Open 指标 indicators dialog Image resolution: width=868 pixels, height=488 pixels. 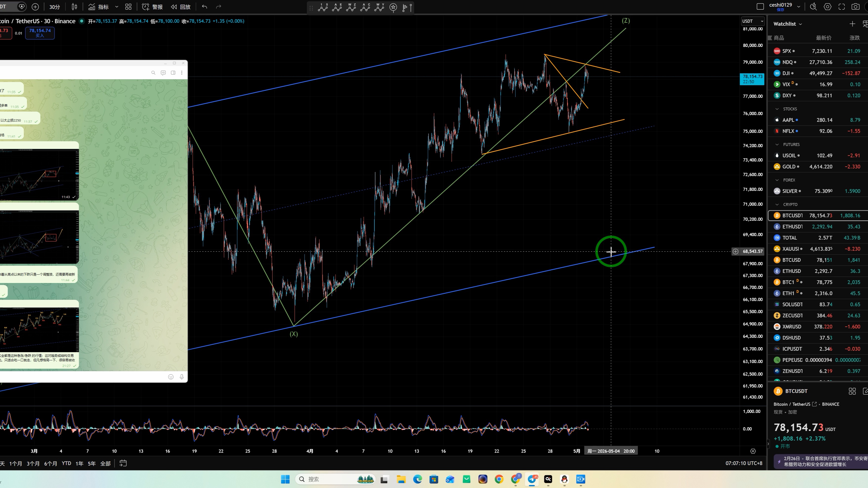click(98, 7)
